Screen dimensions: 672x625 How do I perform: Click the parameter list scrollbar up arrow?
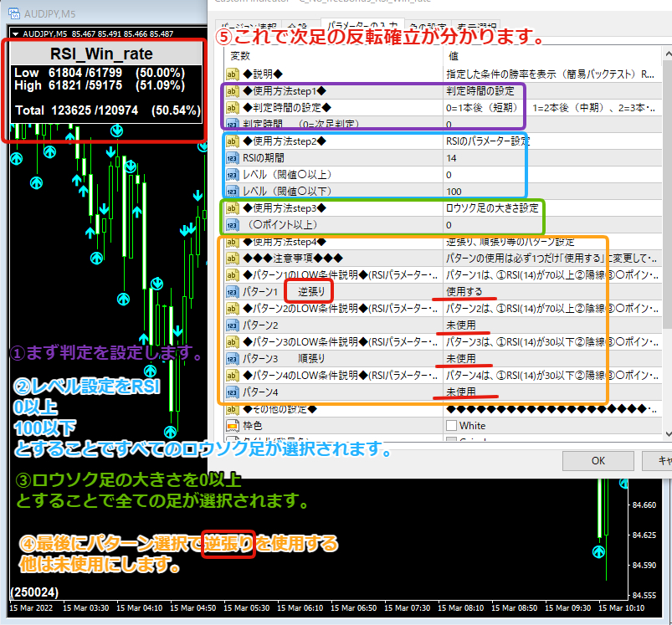click(667, 54)
